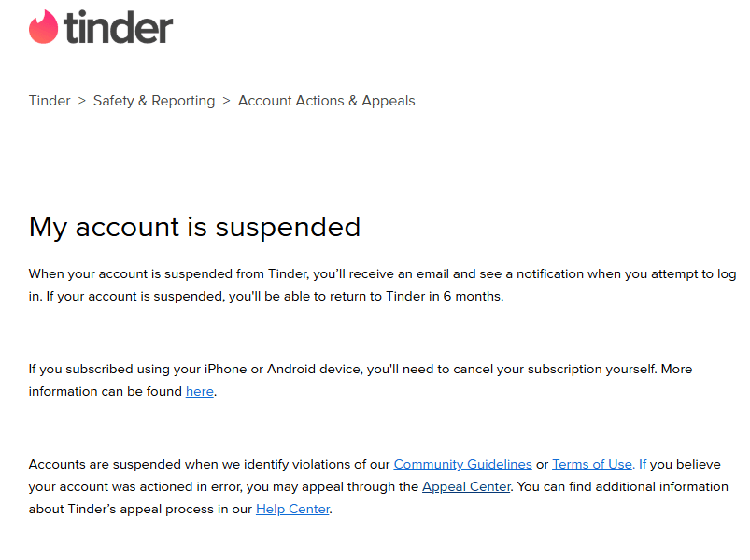
Task: Go to the Tinder breadcrumb link
Action: 50,101
